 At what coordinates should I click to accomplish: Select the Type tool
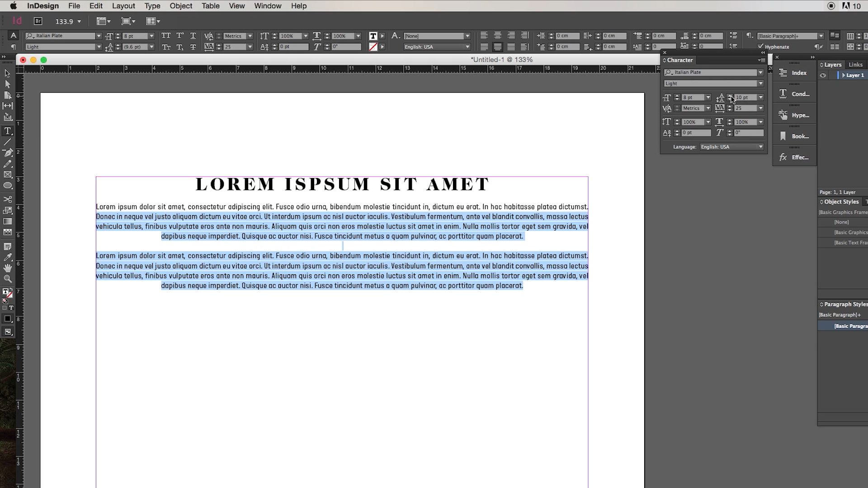[7, 131]
